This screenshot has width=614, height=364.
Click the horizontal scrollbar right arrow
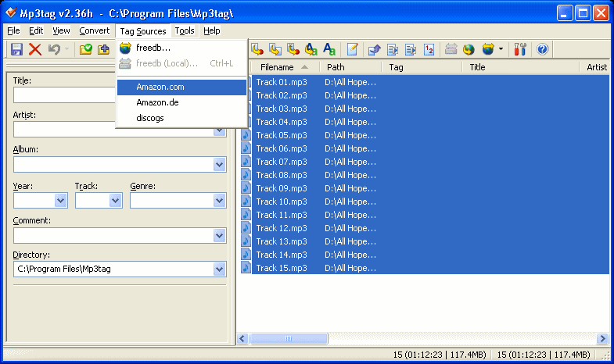point(602,338)
